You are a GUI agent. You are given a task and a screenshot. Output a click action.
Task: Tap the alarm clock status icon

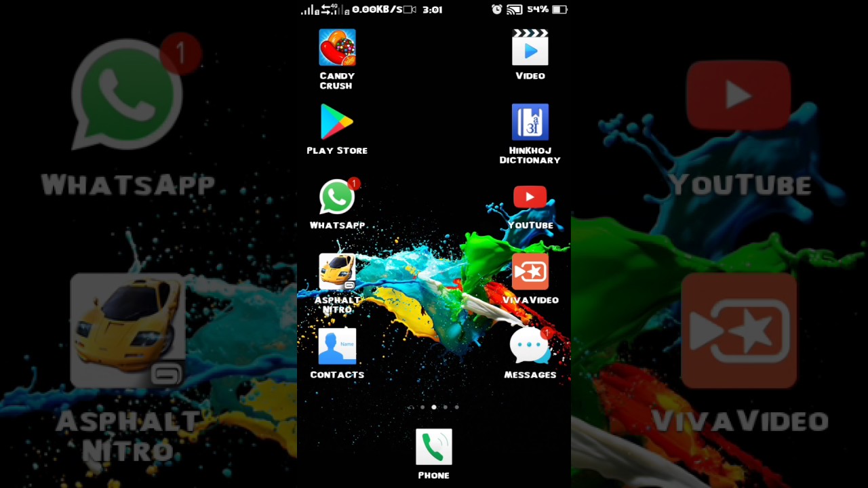(496, 9)
